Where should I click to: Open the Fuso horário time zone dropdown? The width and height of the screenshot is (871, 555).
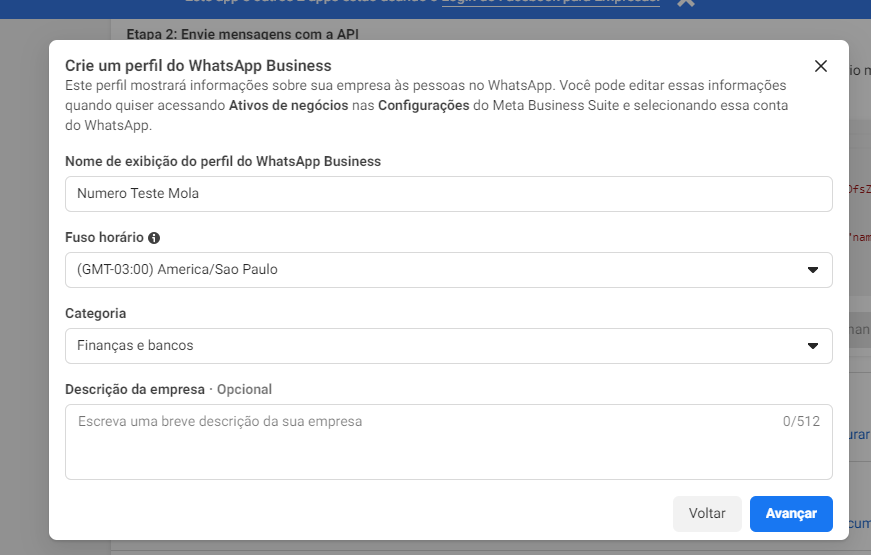448,270
